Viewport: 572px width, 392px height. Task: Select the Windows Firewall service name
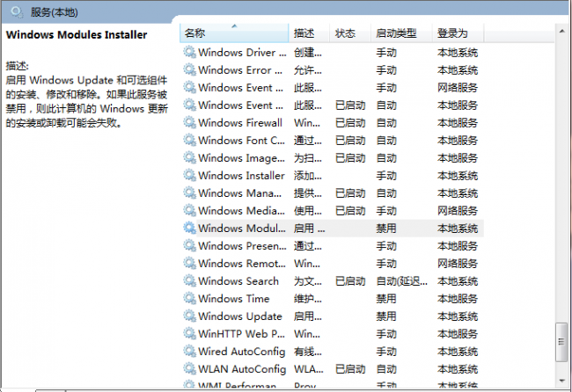(x=240, y=123)
